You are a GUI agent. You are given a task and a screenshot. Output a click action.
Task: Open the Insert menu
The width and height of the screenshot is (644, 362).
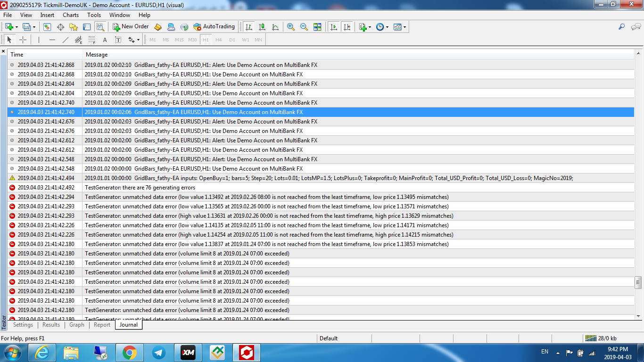pyautogui.click(x=47, y=15)
